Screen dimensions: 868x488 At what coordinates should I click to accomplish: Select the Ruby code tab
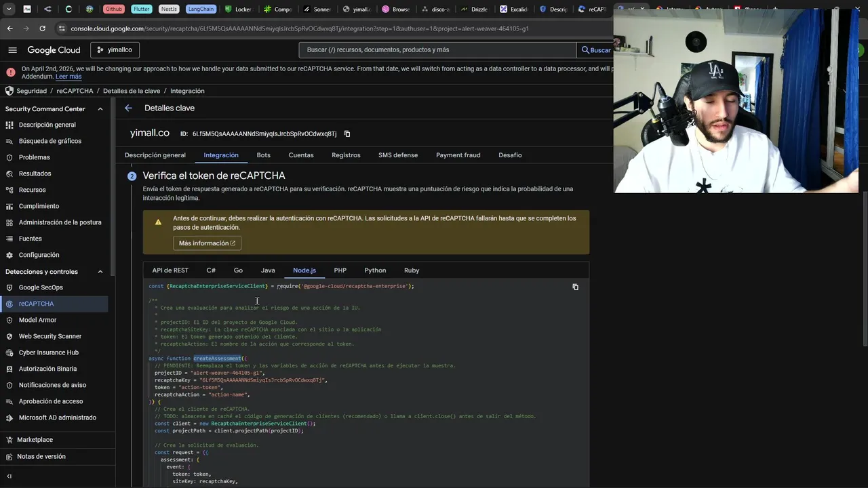coord(412,270)
